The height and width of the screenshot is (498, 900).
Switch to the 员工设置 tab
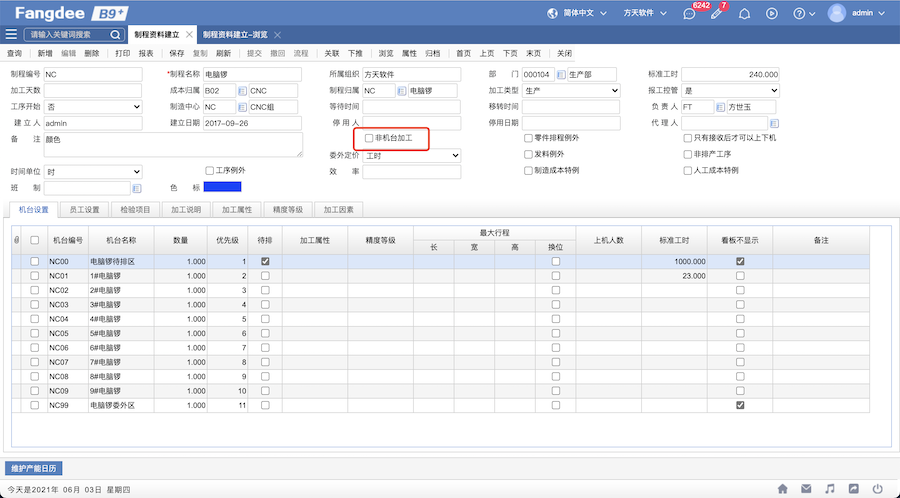pyautogui.click(x=84, y=210)
